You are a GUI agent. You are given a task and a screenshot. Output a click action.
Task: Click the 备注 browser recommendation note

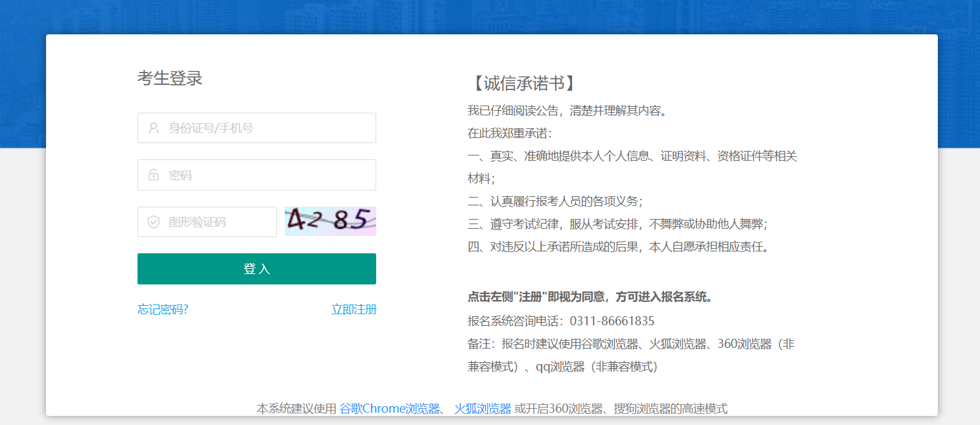pos(630,345)
